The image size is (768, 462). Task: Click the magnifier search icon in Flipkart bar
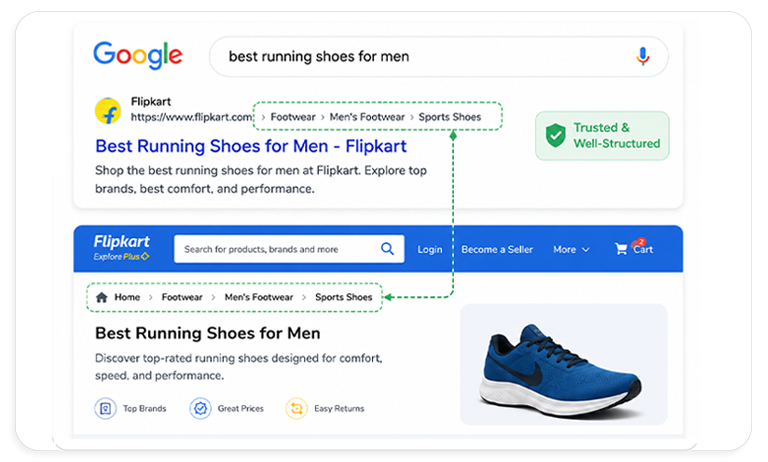387,249
